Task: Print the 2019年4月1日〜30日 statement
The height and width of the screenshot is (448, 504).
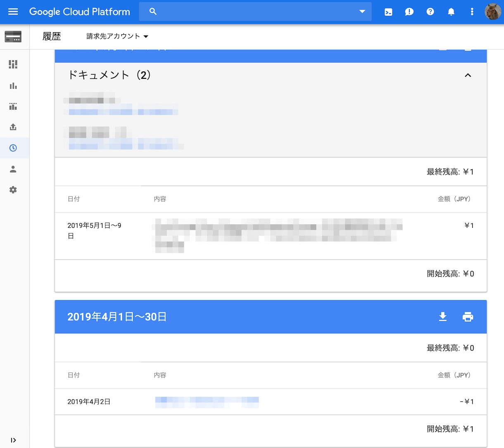Action: pyautogui.click(x=468, y=317)
